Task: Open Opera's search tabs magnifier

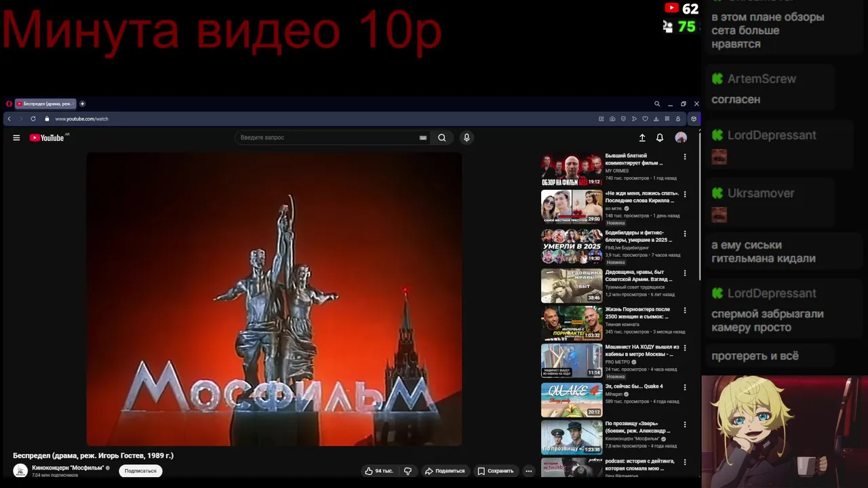Action: click(x=657, y=104)
